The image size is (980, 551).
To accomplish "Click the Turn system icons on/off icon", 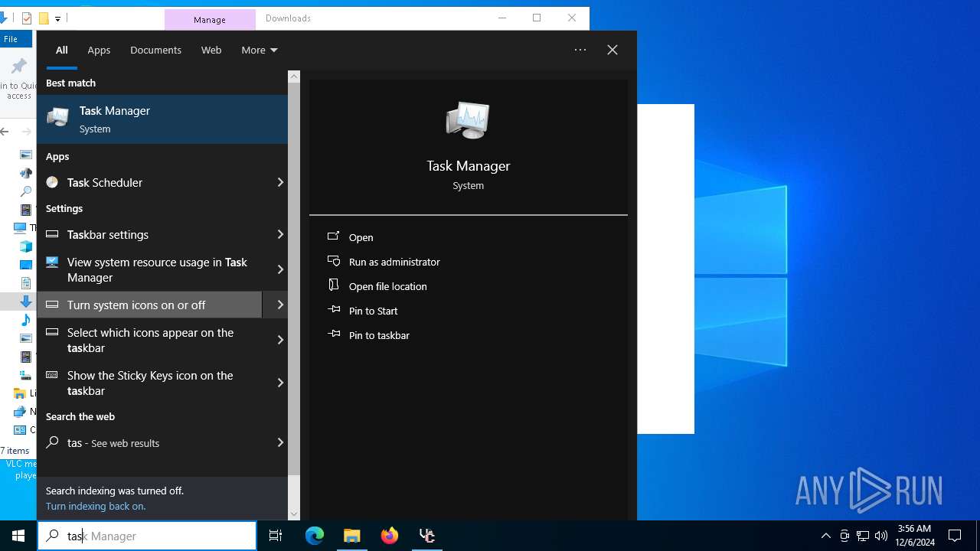I will pyautogui.click(x=52, y=305).
